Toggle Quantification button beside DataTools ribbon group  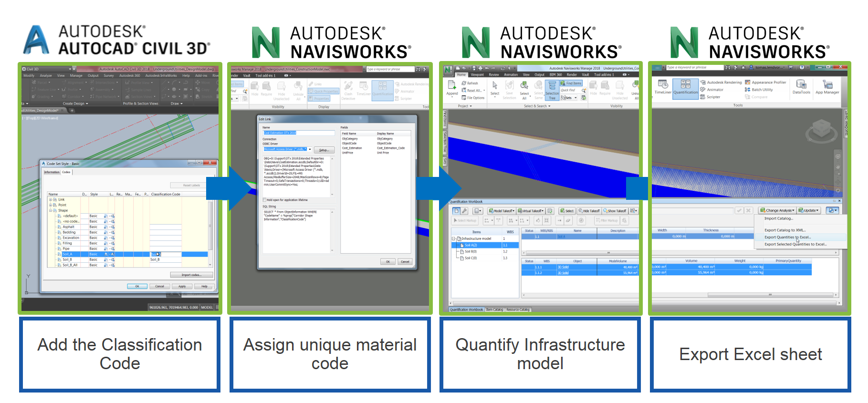[685, 89]
